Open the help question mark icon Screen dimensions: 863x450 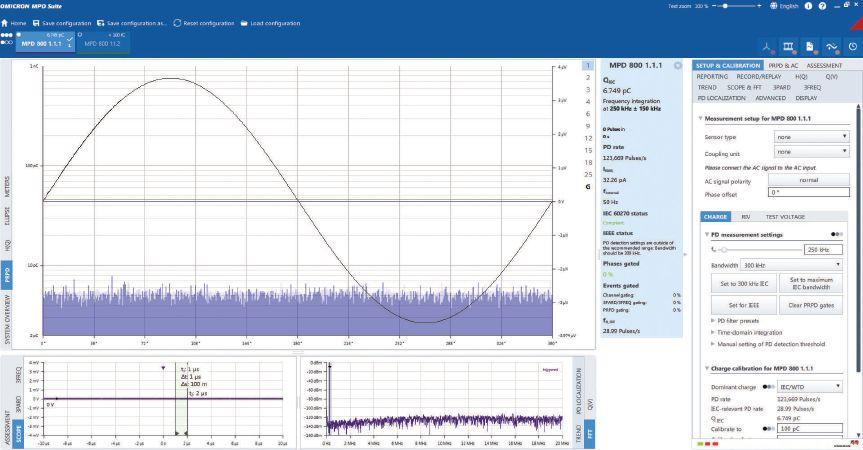point(822,6)
